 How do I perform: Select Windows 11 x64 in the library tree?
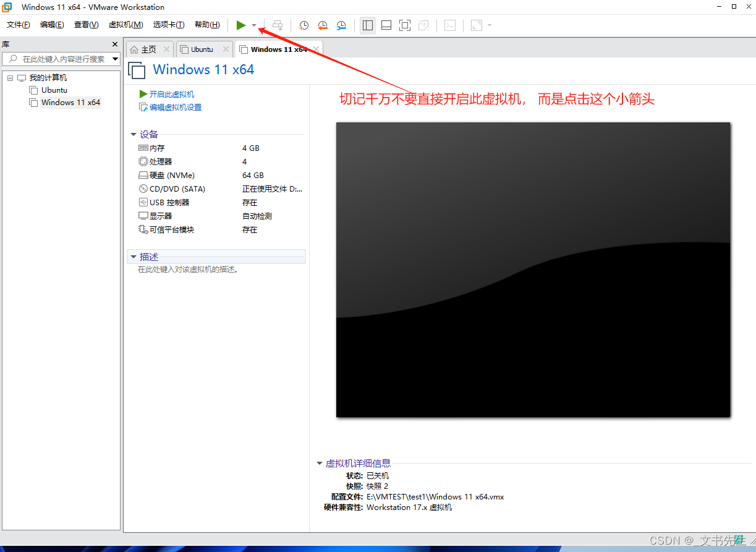tap(70, 103)
